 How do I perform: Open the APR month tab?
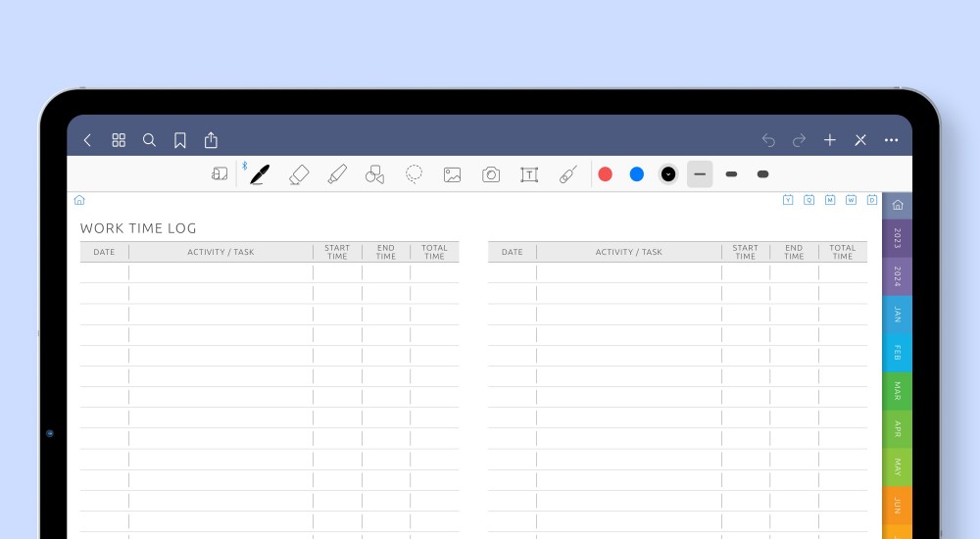click(x=898, y=429)
